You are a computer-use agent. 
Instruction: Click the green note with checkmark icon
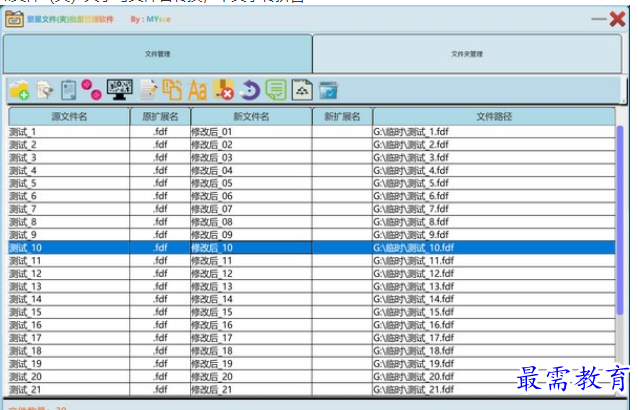click(276, 89)
